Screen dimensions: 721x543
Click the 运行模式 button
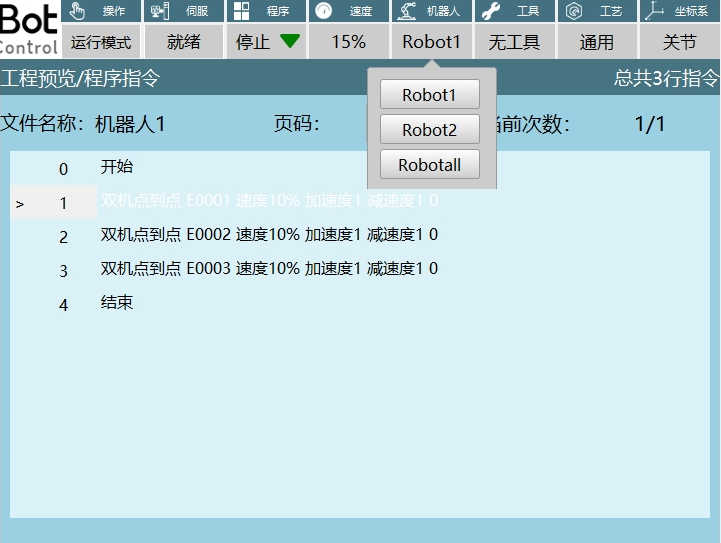pos(101,42)
